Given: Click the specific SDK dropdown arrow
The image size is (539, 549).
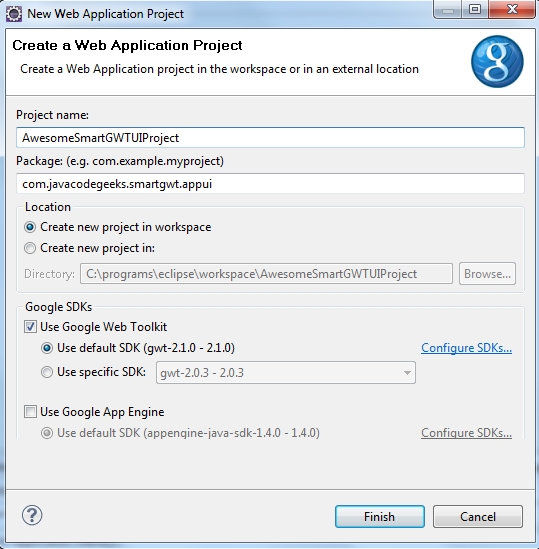Looking at the screenshot, I should [x=407, y=373].
